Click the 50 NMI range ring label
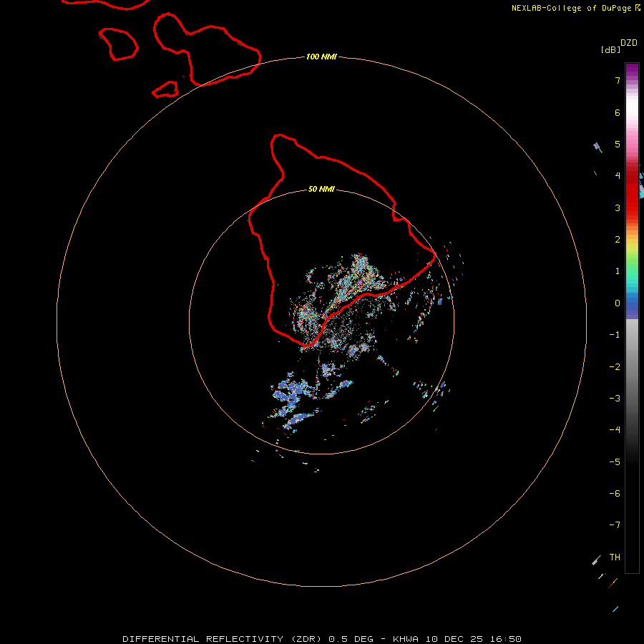This screenshot has height=644, width=644. (321, 189)
